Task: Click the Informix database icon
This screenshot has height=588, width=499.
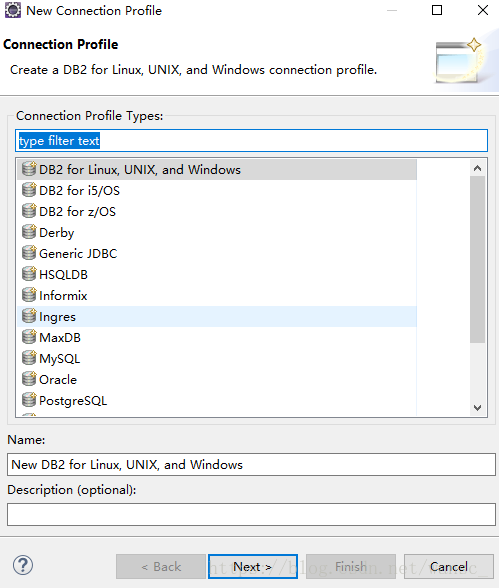Action: click(x=29, y=295)
